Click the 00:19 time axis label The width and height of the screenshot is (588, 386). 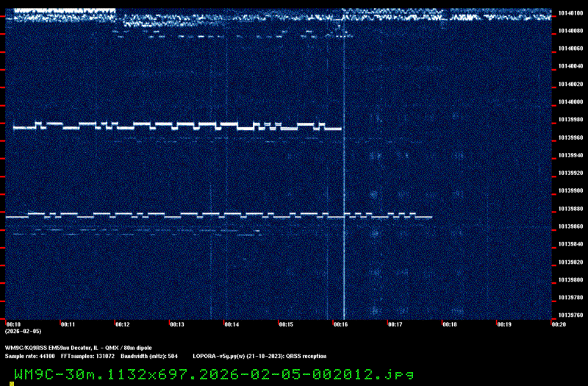coord(504,324)
